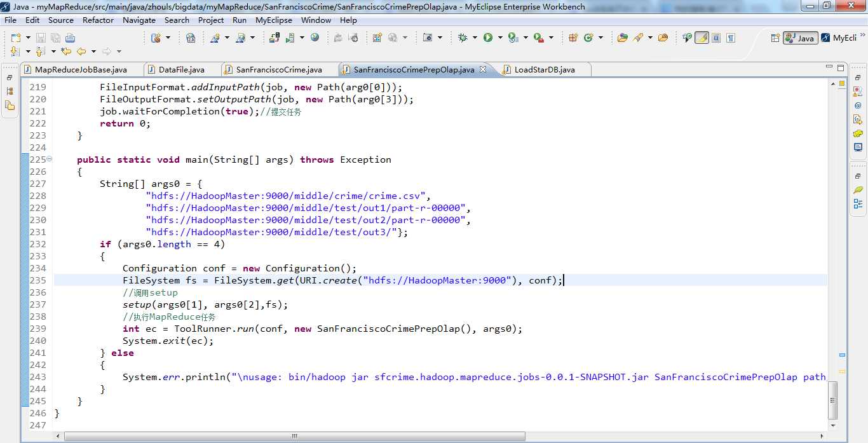Switch to MapReduceJobBase.java tab
The image size is (868, 443).
coord(81,69)
